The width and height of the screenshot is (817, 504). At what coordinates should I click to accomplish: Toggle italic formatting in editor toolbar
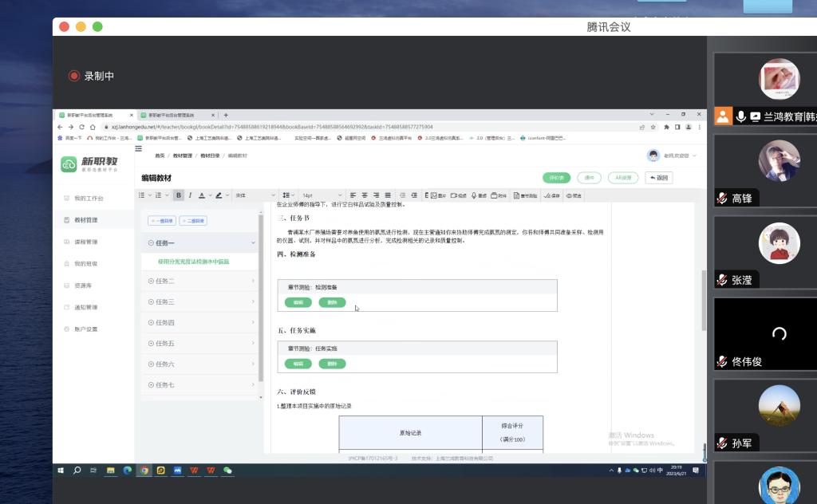click(190, 195)
